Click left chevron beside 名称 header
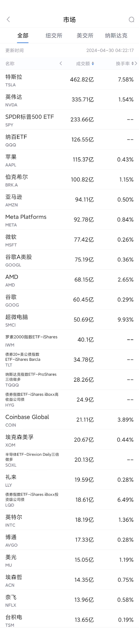This screenshot has width=139, height=644. 61,63
